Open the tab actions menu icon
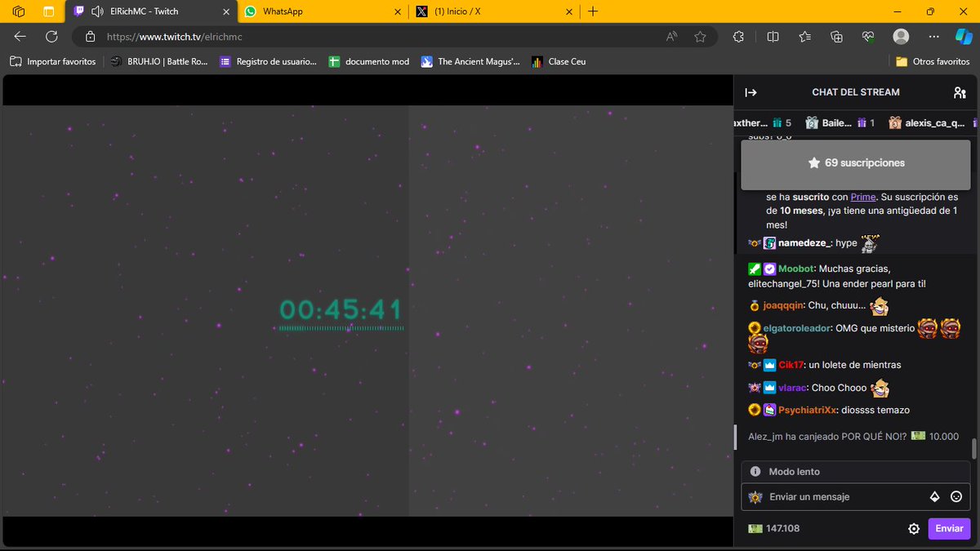The height and width of the screenshot is (551, 980). coord(48,11)
